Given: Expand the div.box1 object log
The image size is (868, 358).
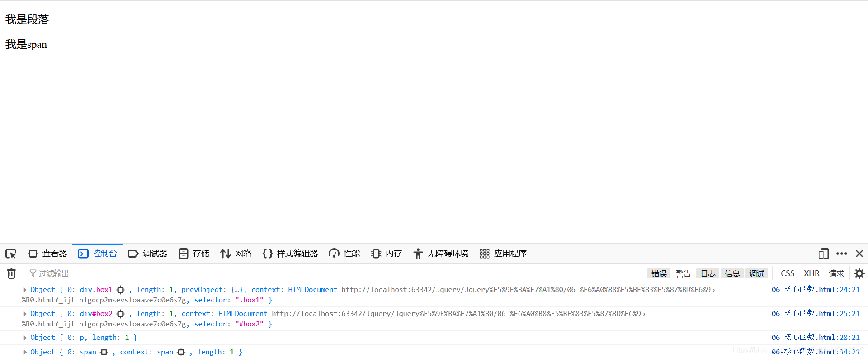Looking at the screenshot, I should [x=25, y=290].
